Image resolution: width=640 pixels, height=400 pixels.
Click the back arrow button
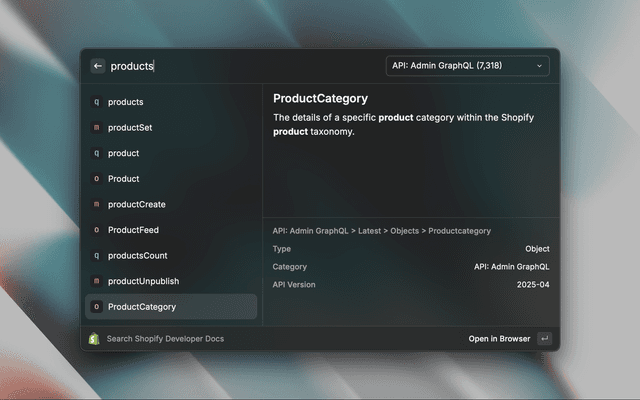click(x=98, y=66)
